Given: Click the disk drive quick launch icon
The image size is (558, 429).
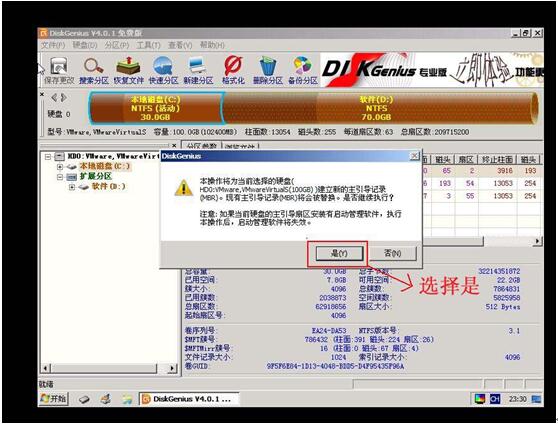Looking at the screenshot, I should coord(84,399).
